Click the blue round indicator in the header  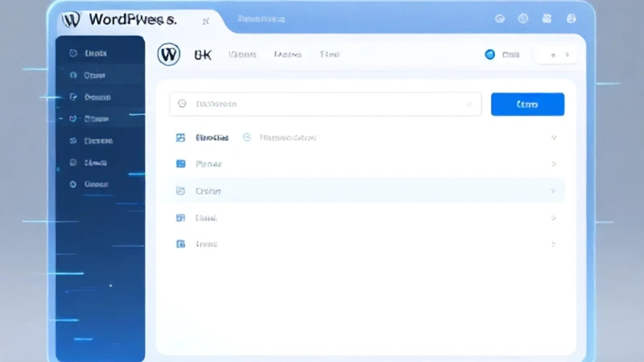coord(489,55)
